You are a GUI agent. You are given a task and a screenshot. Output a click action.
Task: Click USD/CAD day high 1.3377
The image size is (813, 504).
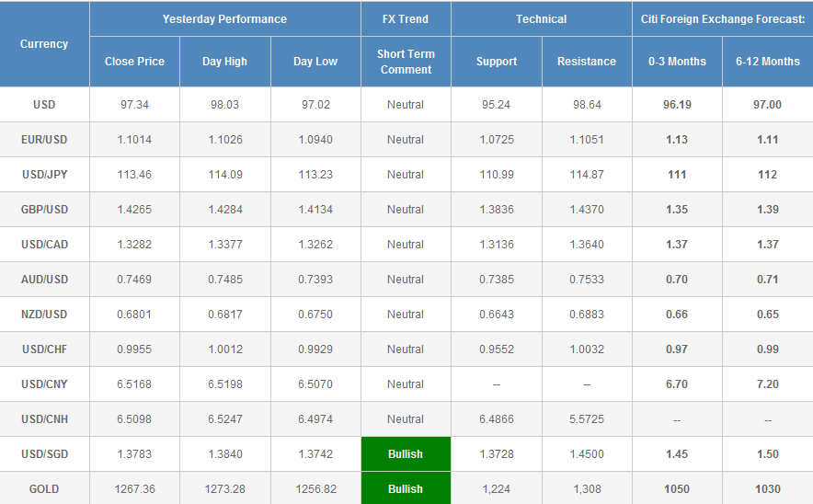pos(224,245)
